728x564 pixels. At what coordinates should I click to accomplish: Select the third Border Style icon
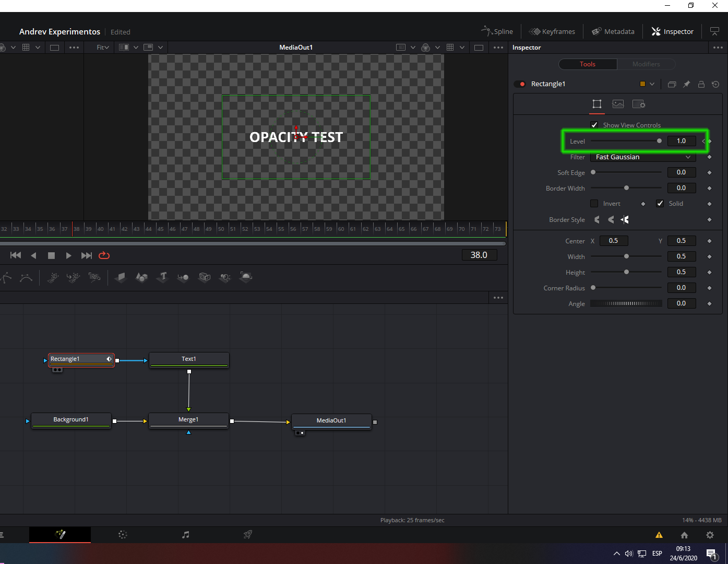point(625,220)
